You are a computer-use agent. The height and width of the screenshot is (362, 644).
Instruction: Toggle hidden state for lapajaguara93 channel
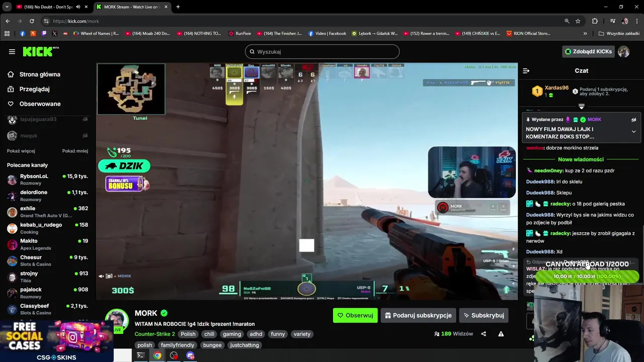[85, 119]
